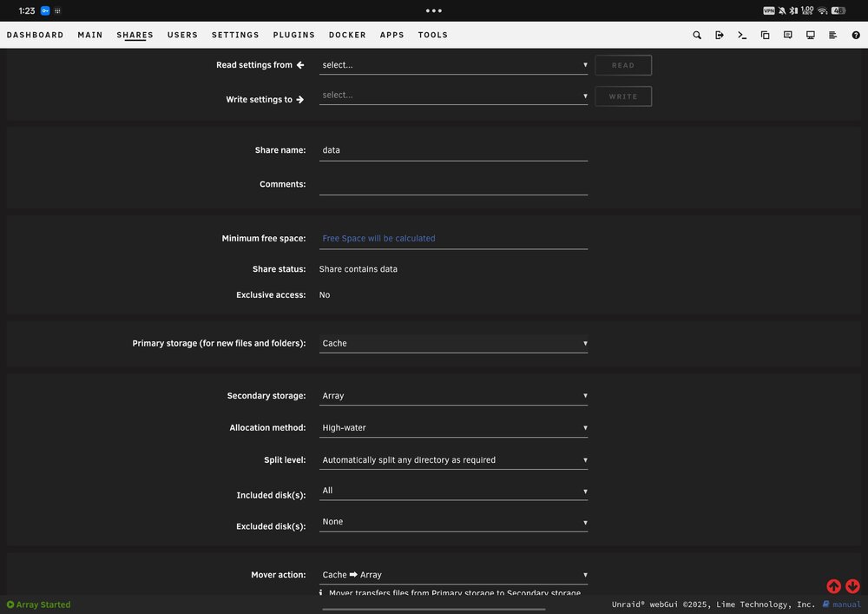Image resolution: width=868 pixels, height=614 pixels.
Task: Change the Allocation method dropdown
Action: coord(453,428)
